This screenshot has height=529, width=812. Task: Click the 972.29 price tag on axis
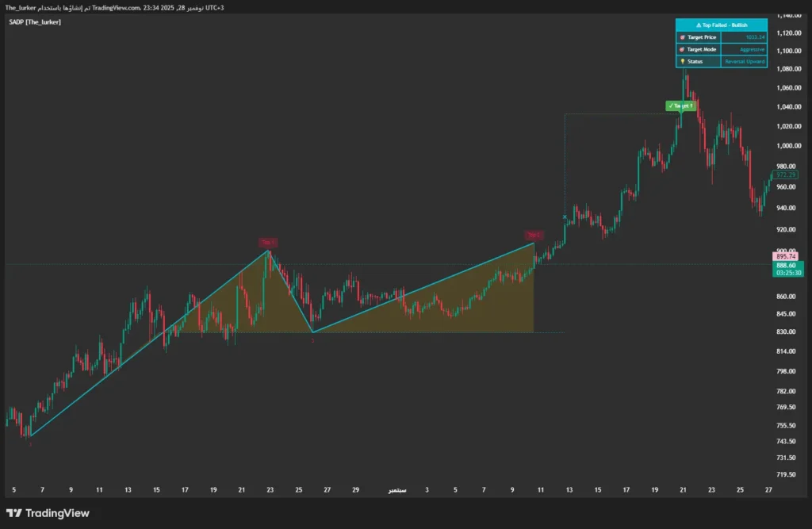[x=786, y=175]
